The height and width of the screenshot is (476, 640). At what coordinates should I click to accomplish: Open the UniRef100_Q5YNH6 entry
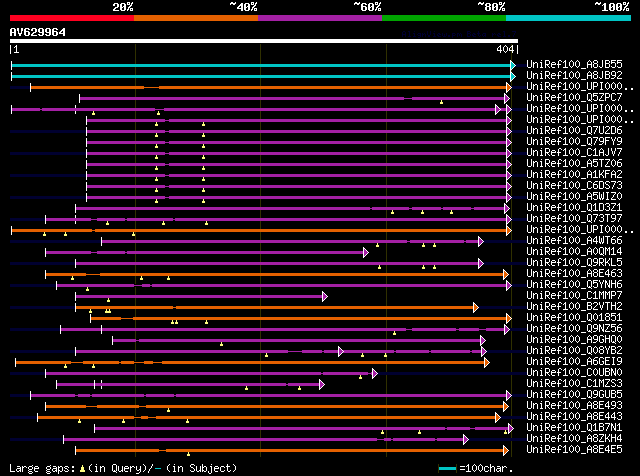coord(574,285)
